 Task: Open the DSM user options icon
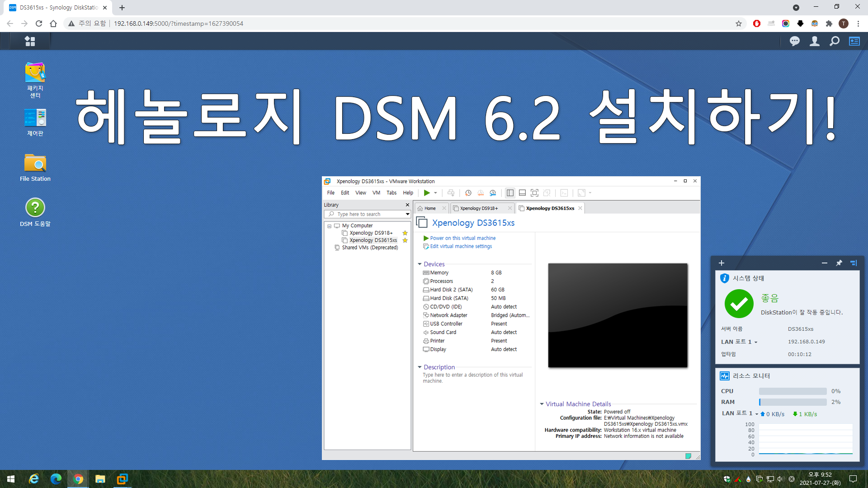tap(814, 41)
